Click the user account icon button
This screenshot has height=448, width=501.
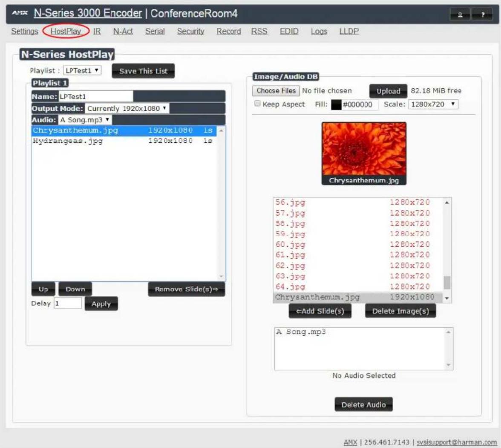point(460,14)
